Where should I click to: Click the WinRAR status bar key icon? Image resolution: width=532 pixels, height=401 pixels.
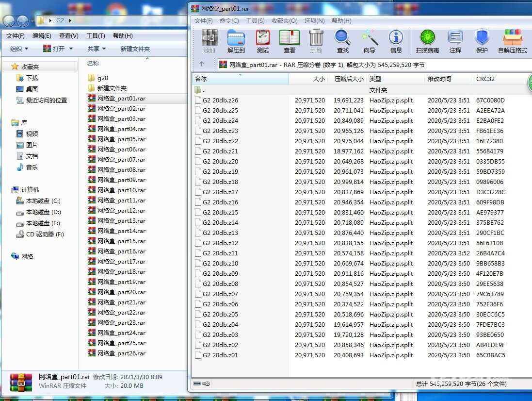tap(206, 384)
